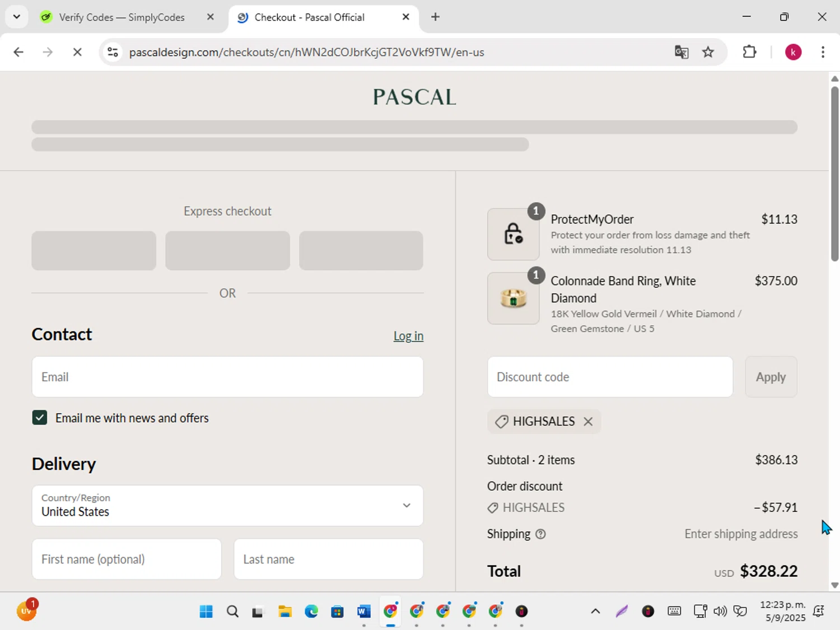Viewport: 840px width, 630px height.
Task: Close the Verify Codes — SimplyCodes tab
Action: (211, 17)
